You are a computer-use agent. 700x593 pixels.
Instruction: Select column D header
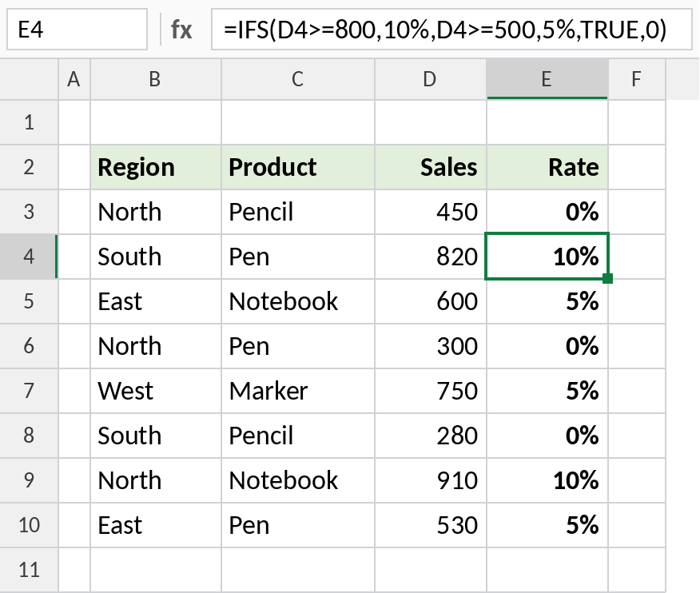[x=431, y=79]
